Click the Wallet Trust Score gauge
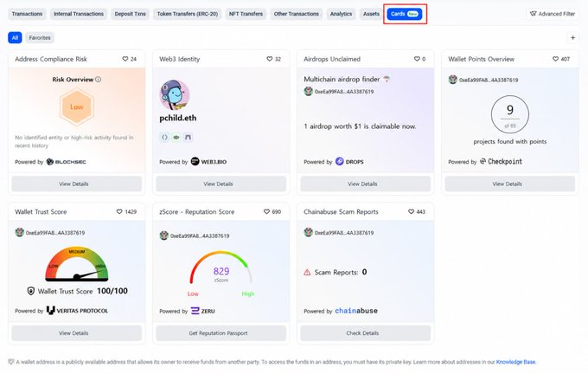 [x=77, y=264]
